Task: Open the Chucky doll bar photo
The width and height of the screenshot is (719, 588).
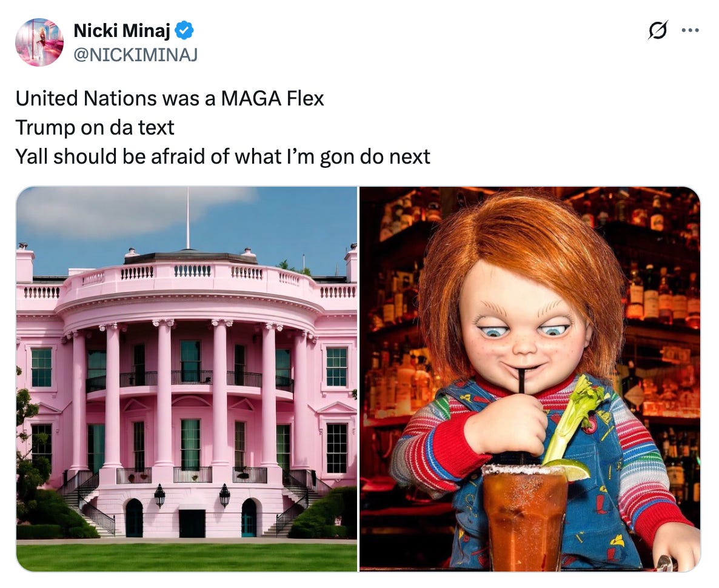Action: 530,379
